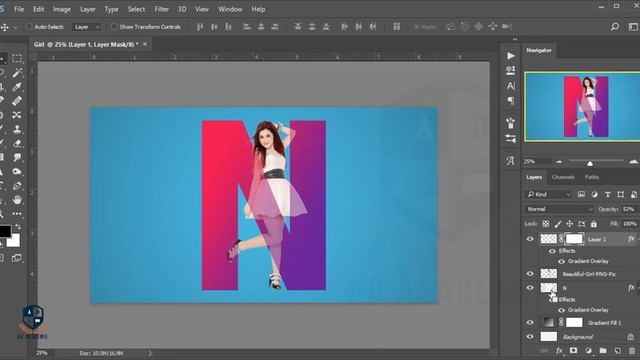Switch to the Paths tab
This screenshot has height=360, width=640.
click(x=592, y=177)
